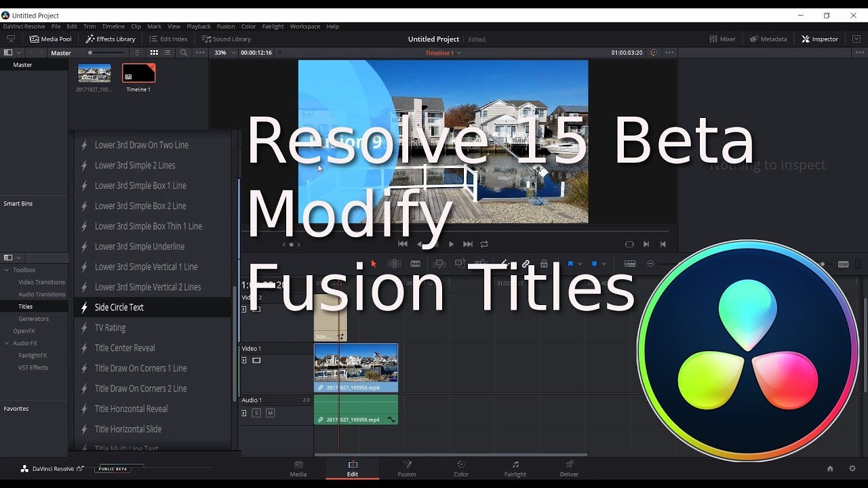Jump to last frame button
Viewport: 868px width, 488px height.
[467, 244]
